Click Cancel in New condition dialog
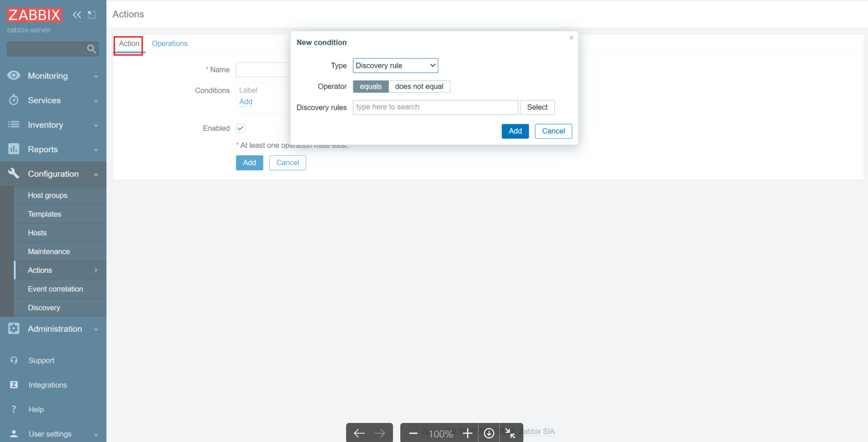 pos(553,131)
